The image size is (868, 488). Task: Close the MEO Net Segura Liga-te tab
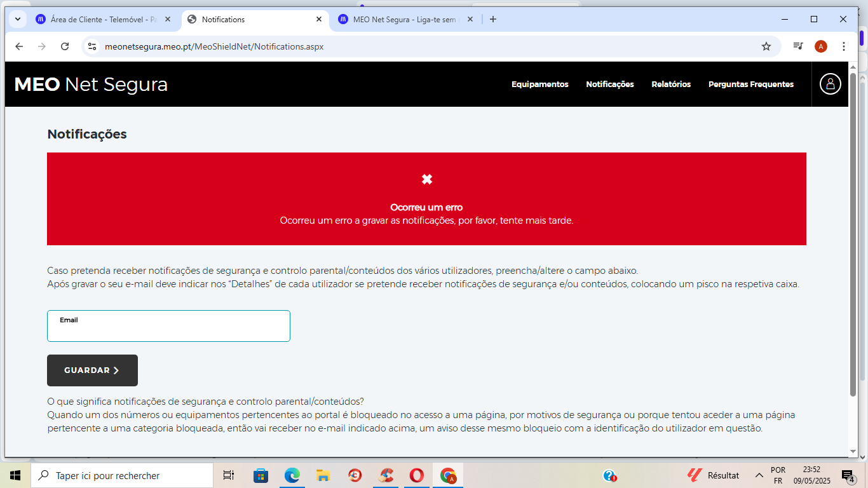point(470,20)
